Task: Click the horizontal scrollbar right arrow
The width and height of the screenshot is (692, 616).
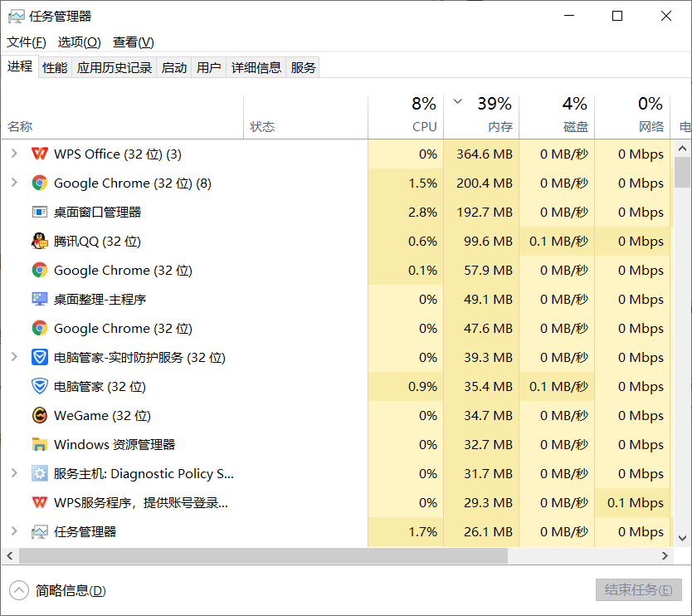Action: (665, 556)
